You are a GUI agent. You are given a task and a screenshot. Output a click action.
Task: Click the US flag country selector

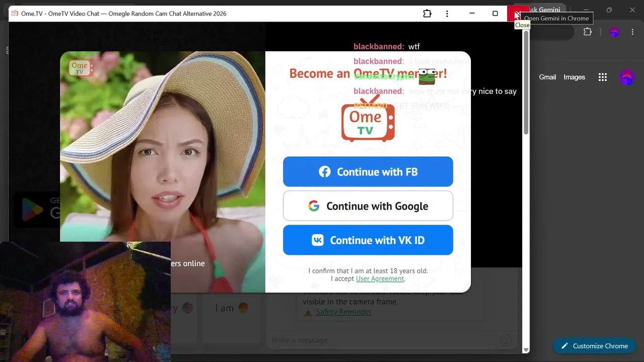(x=187, y=308)
